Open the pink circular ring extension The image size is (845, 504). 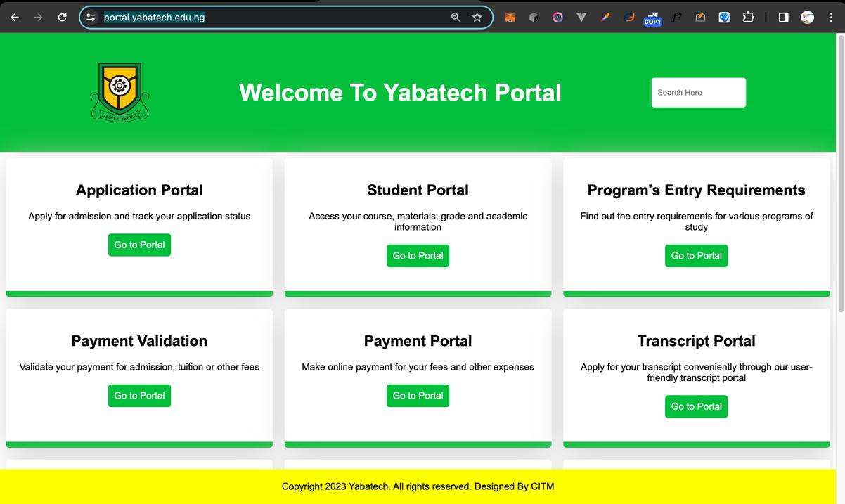coord(557,17)
